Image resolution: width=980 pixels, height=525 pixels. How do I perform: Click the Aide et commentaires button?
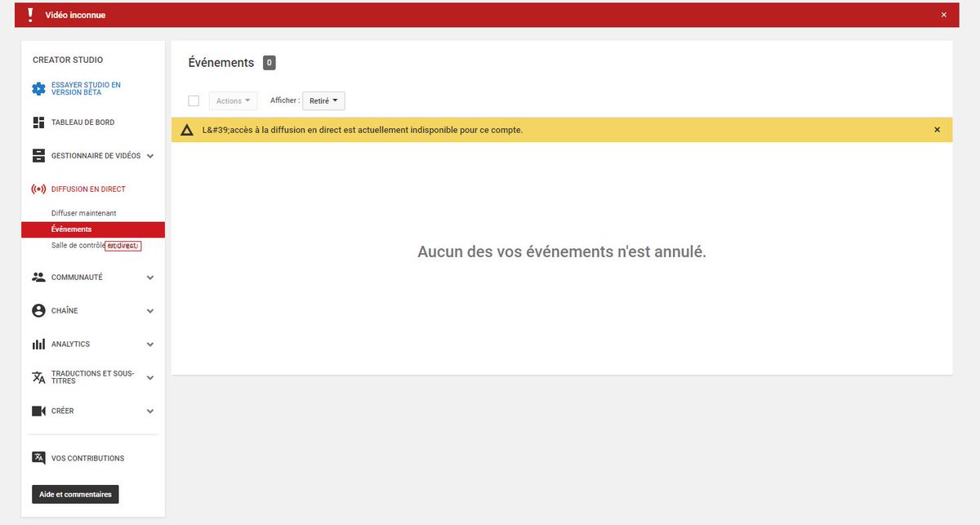75,494
